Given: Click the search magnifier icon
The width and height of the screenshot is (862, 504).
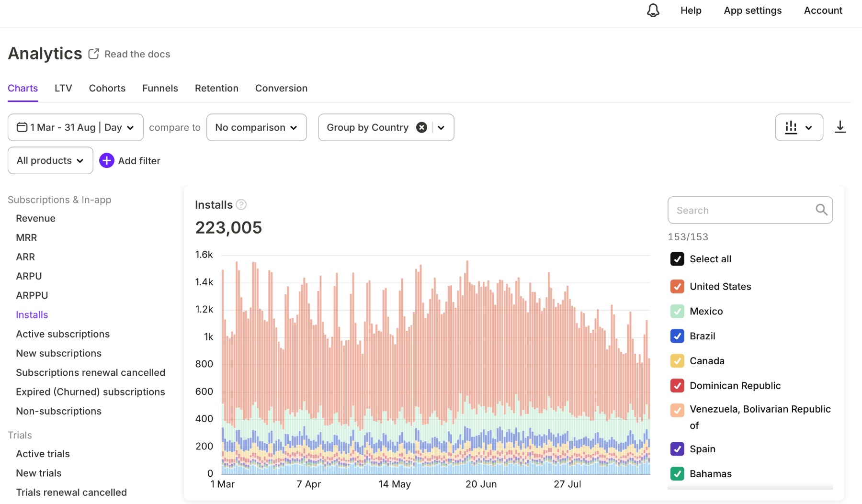Looking at the screenshot, I should [x=821, y=210].
